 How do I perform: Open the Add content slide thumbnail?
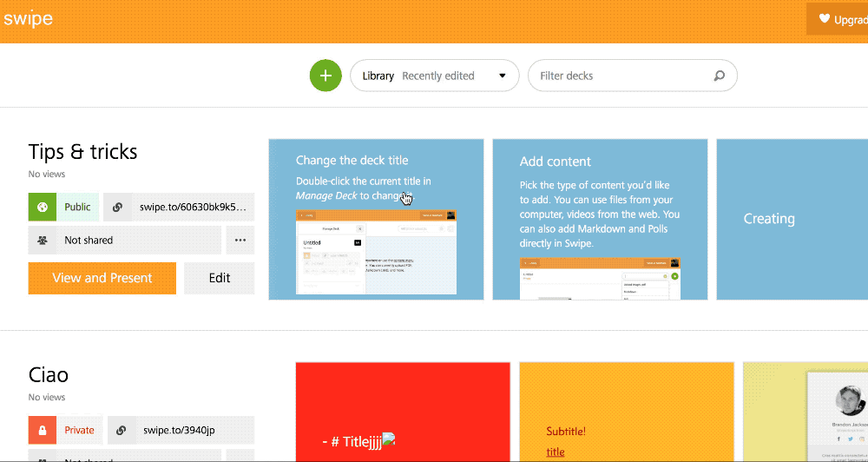coord(600,220)
